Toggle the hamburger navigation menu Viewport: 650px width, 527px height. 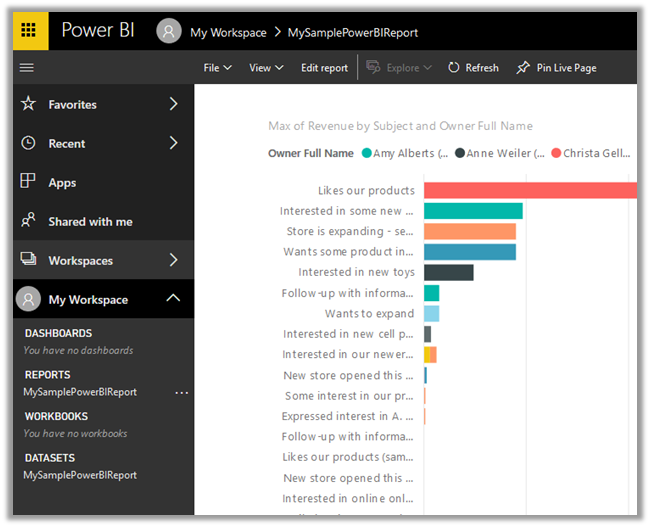[27, 68]
